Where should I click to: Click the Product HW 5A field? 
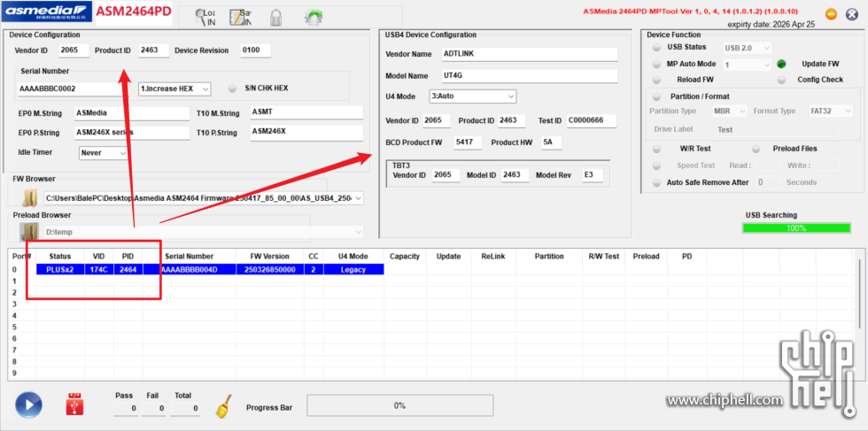[551, 142]
